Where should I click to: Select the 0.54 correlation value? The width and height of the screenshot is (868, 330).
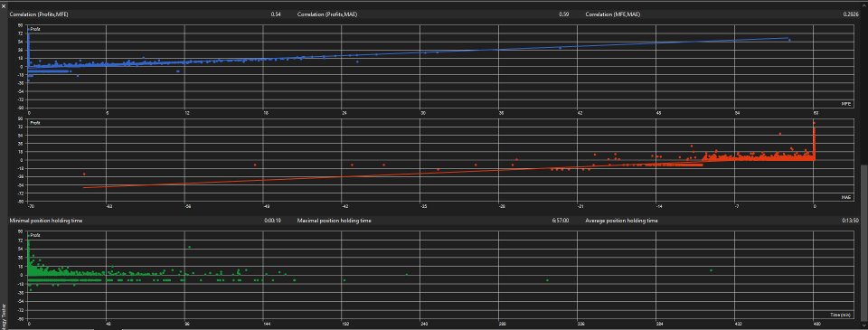pos(276,14)
